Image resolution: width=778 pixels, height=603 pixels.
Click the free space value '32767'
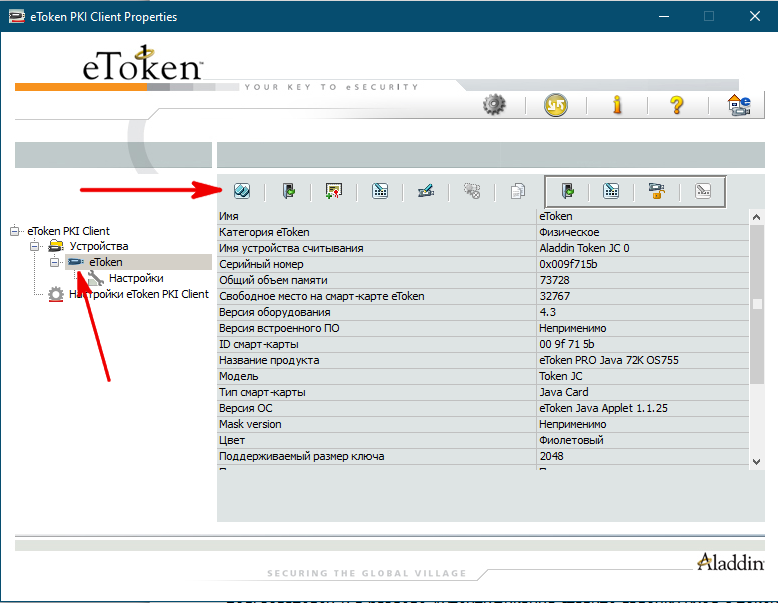555,296
